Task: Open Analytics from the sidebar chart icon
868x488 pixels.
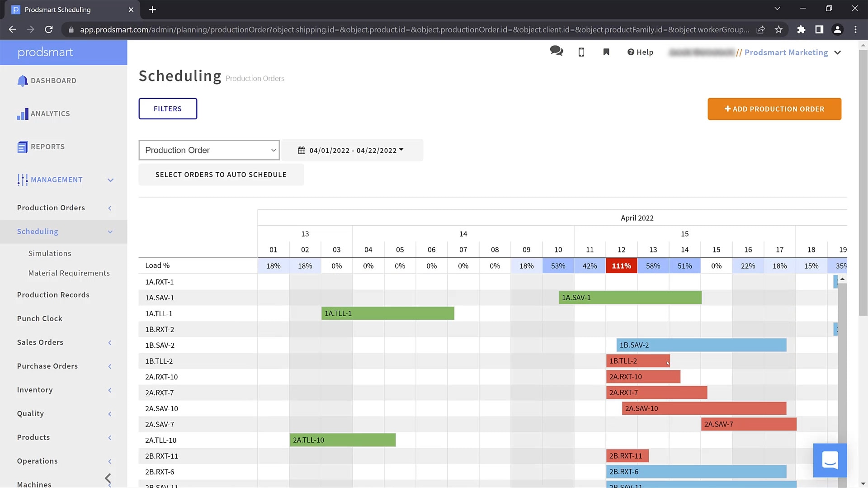Action: point(22,114)
